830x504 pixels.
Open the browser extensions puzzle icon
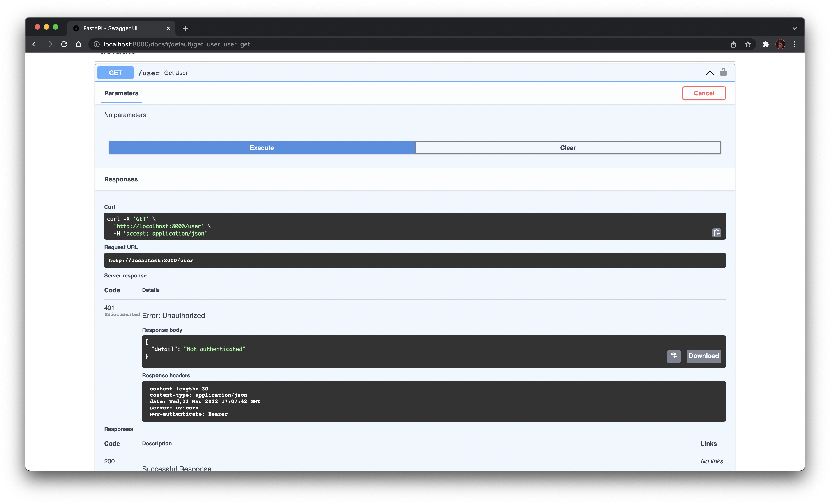coord(766,44)
